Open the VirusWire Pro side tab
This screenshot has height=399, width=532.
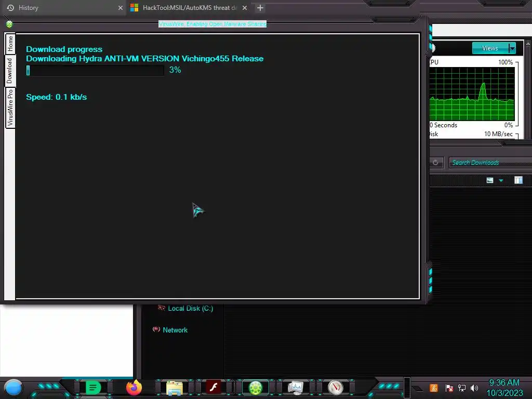tap(10, 108)
